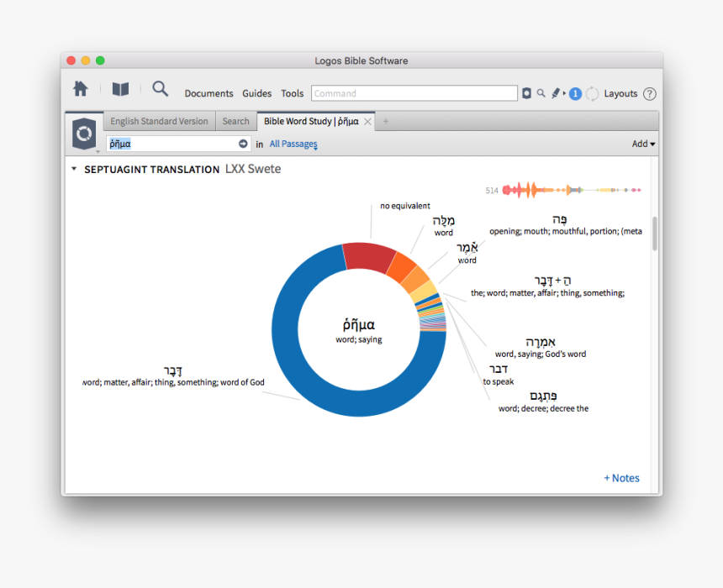
Task: Click the 514 occurrences sparkline graph
Action: tap(572, 190)
